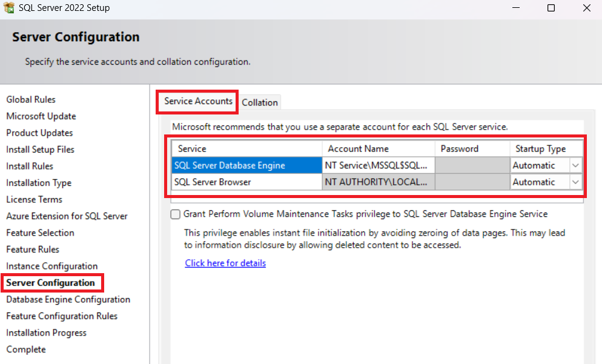
Task: Go to Feature Selection
Action: tap(40, 233)
